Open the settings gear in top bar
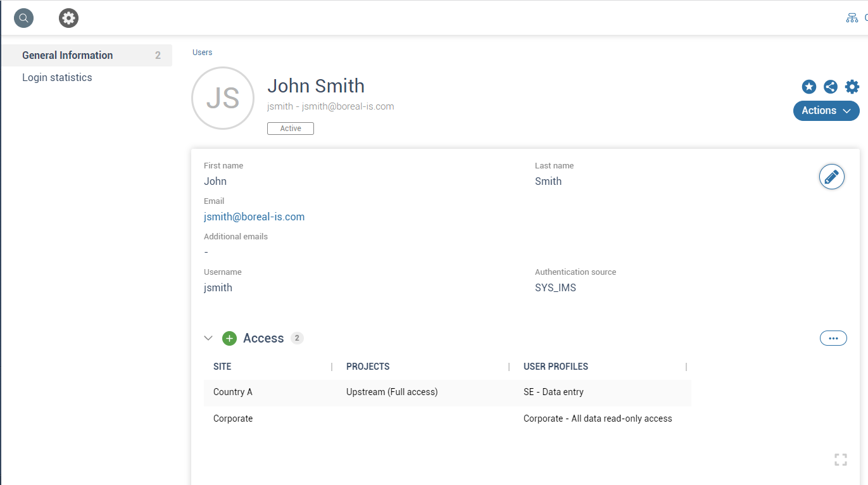Viewport: 868px width, 485px height. [68, 18]
